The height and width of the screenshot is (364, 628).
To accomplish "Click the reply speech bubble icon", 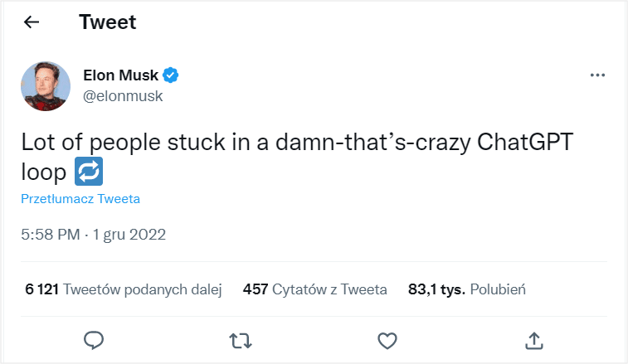I will pos(94,340).
